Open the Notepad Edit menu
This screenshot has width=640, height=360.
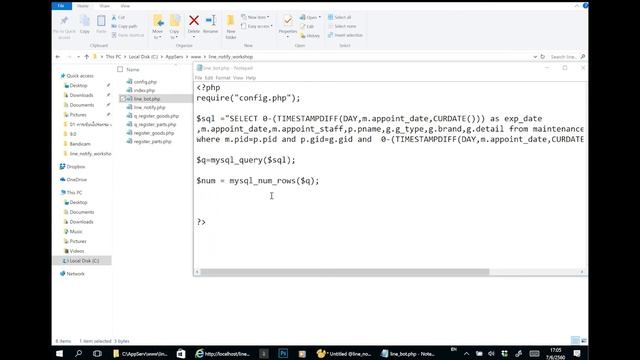tap(209, 78)
